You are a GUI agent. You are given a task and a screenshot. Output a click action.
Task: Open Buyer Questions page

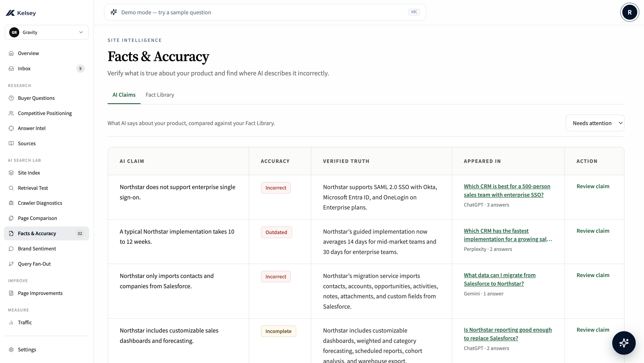click(47, 98)
